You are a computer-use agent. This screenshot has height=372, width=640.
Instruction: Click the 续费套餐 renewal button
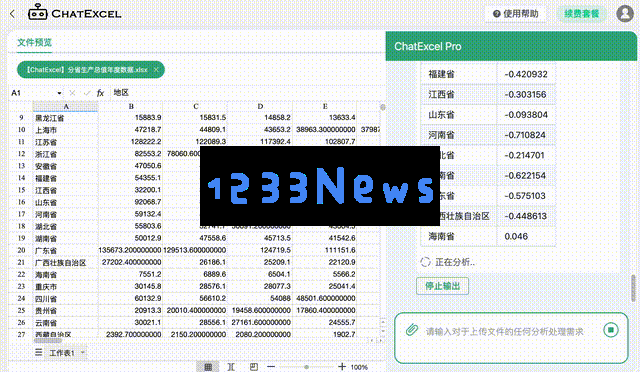582,14
